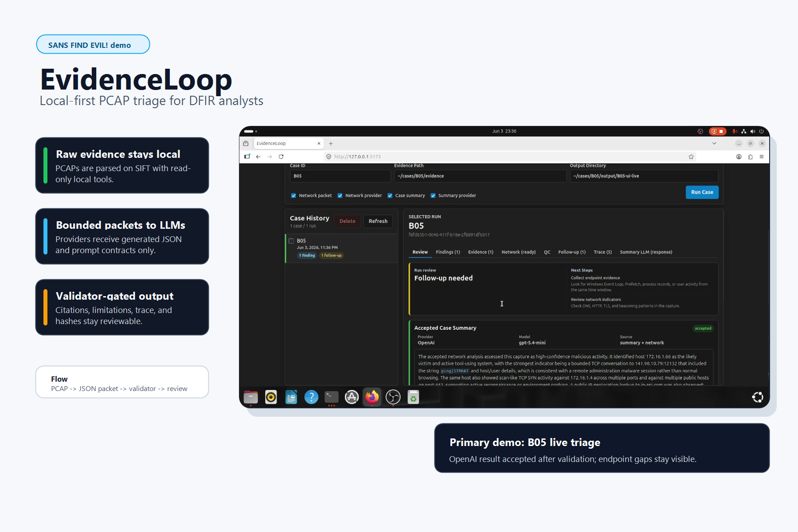Open the power menu icon in the top bar
The width and height of the screenshot is (798, 532).
click(x=762, y=131)
